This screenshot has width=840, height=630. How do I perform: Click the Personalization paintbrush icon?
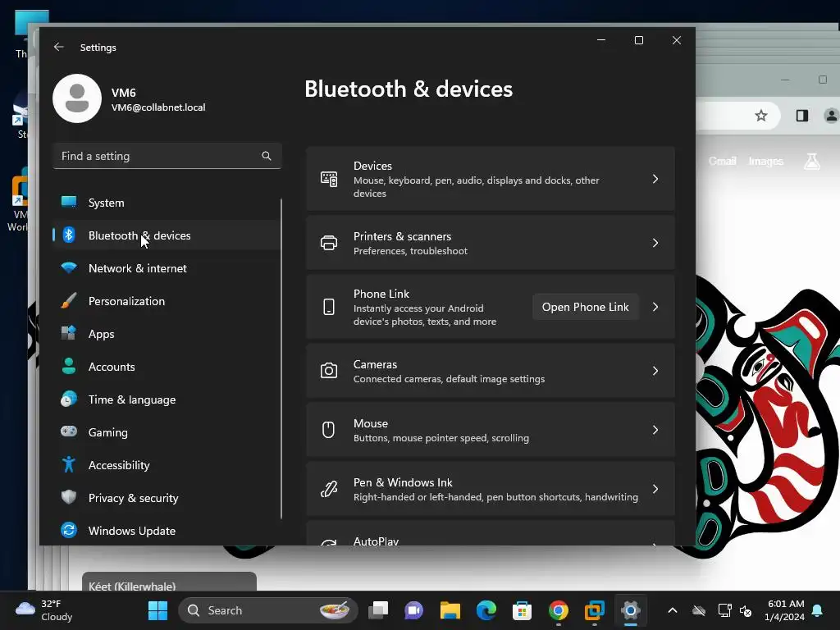click(69, 300)
